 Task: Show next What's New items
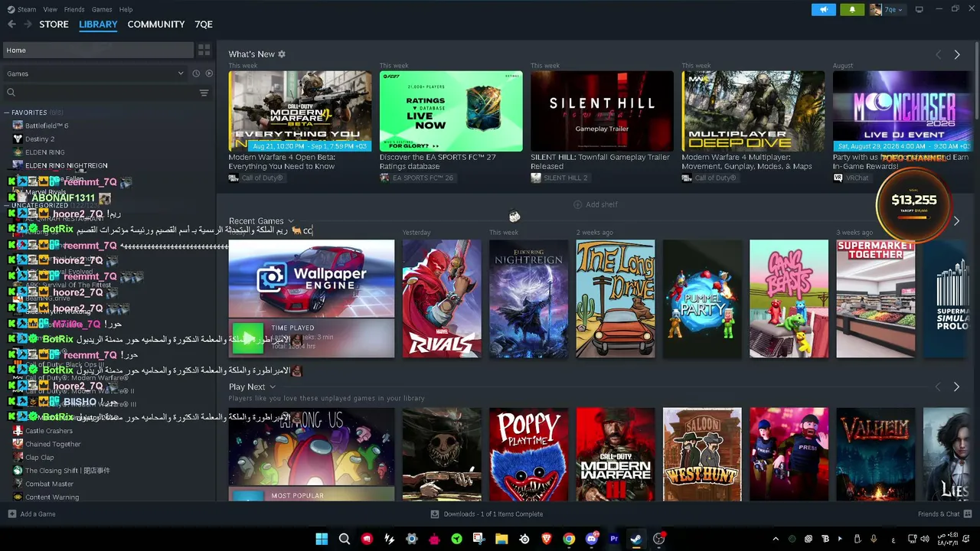pos(956,54)
